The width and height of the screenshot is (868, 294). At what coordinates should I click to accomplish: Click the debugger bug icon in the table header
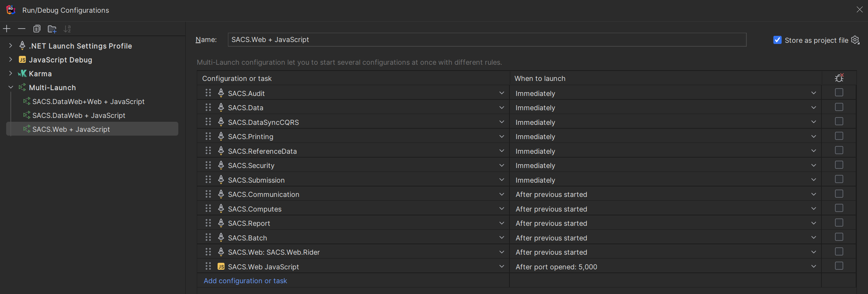839,77
